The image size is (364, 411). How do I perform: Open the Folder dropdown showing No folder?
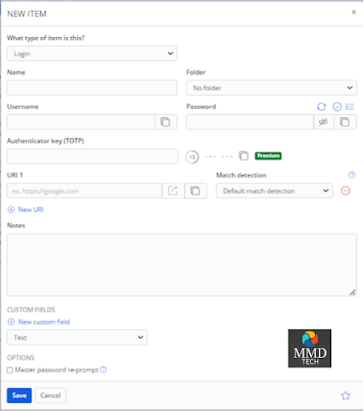click(x=271, y=88)
